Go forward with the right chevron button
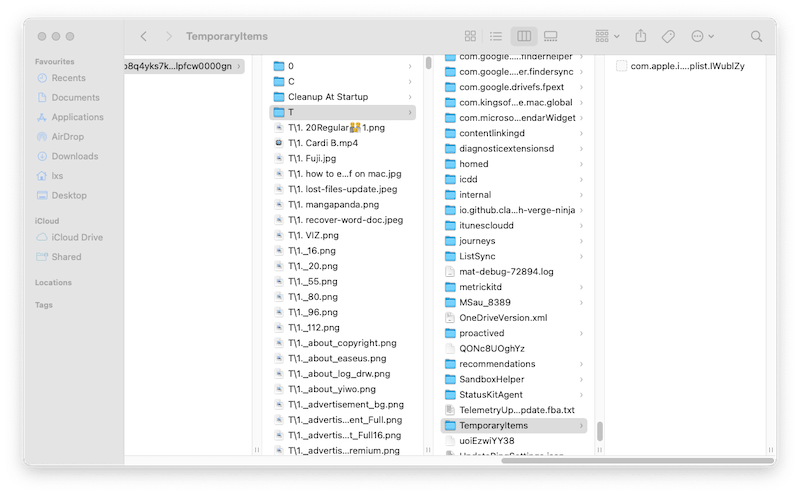800x495 pixels. click(x=169, y=36)
